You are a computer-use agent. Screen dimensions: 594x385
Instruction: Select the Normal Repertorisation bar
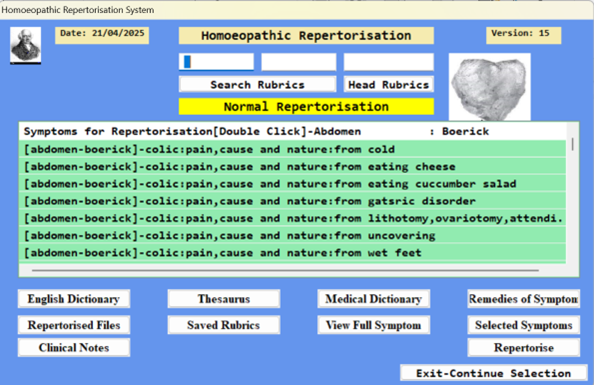[x=306, y=106]
